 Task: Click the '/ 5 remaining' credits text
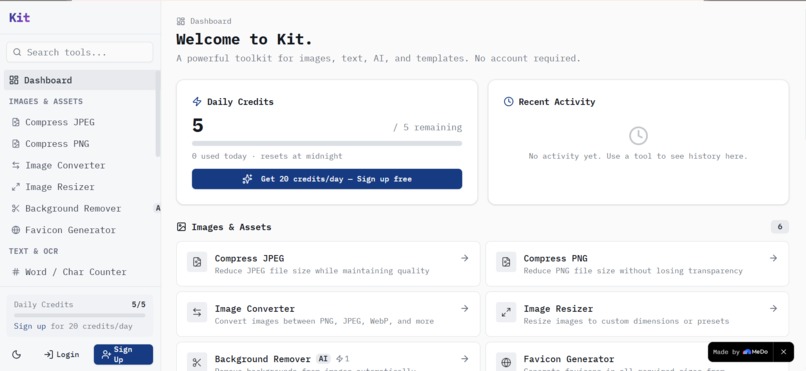point(428,127)
